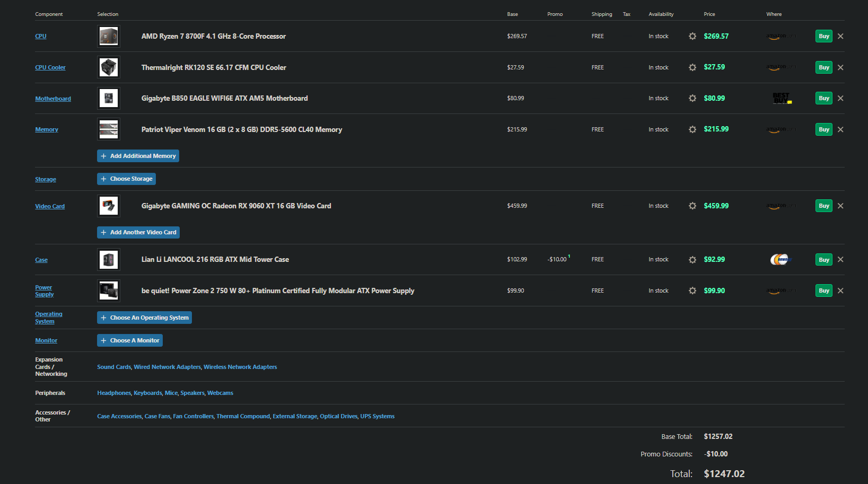Open Amazon merchant logo for video card
The width and height of the screenshot is (868, 484).
click(781, 206)
